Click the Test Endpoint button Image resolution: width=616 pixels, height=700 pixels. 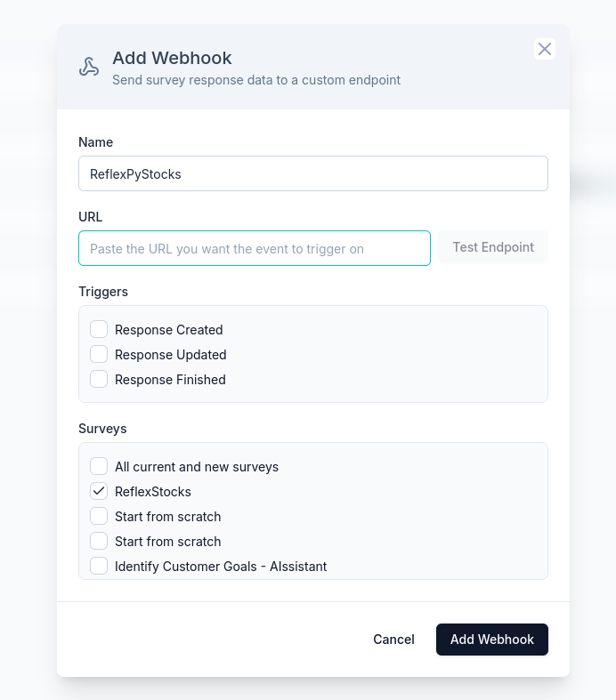[493, 247]
